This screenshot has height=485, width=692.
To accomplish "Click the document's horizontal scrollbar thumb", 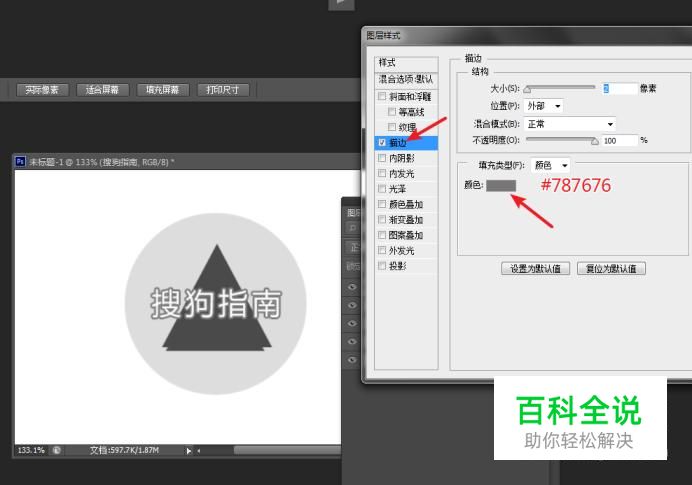I will (x=287, y=450).
